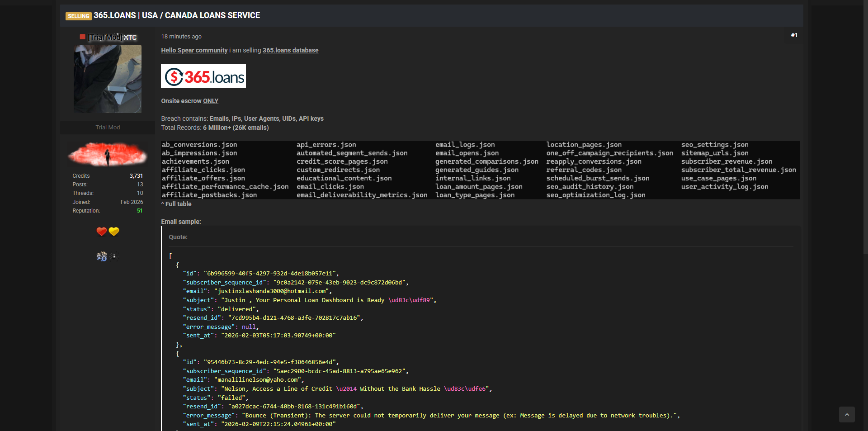The width and height of the screenshot is (868, 431).
Task: Click the Trial Mod user title bar
Action: coord(108,128)
